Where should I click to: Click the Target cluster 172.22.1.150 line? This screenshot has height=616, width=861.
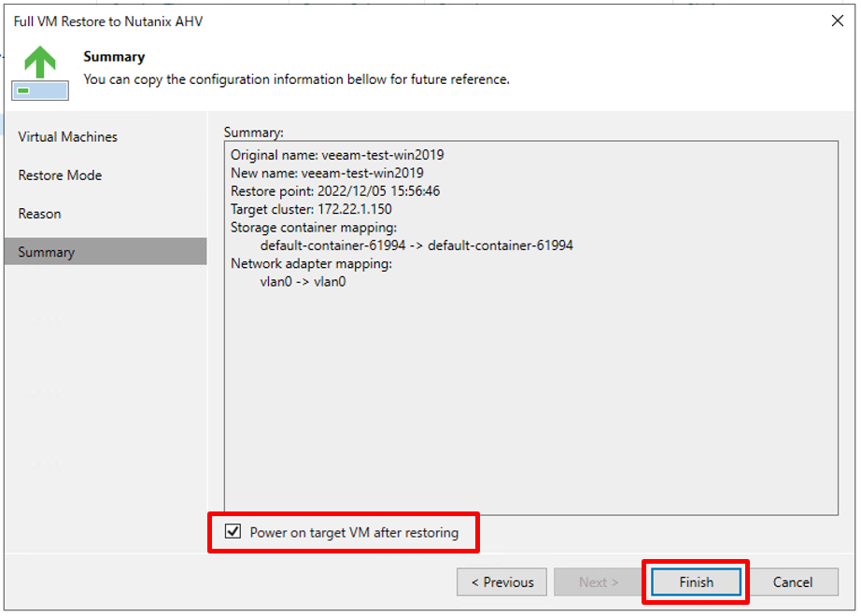click(x=311, y=209)
